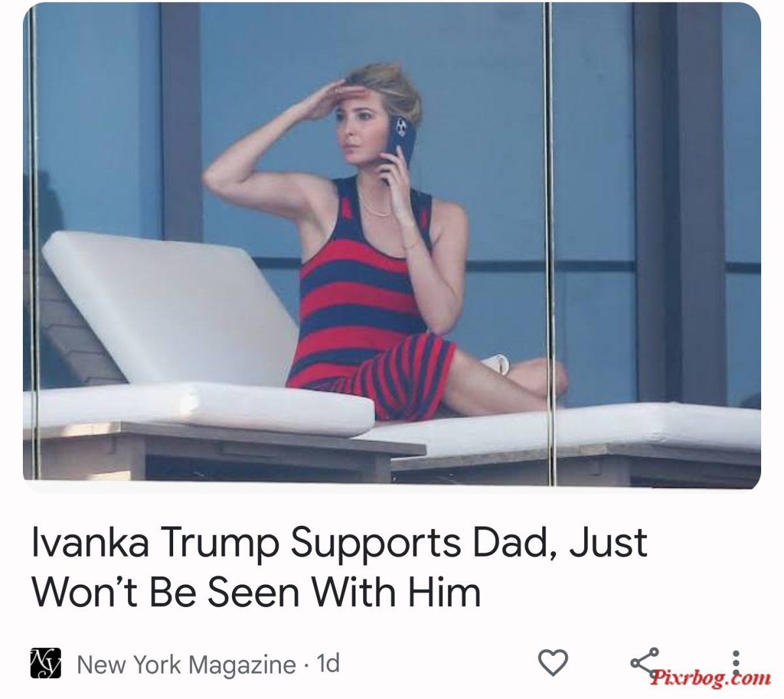784x699 pixels.
Task: Select the word Supports in the headline
Action: (375, 544)
